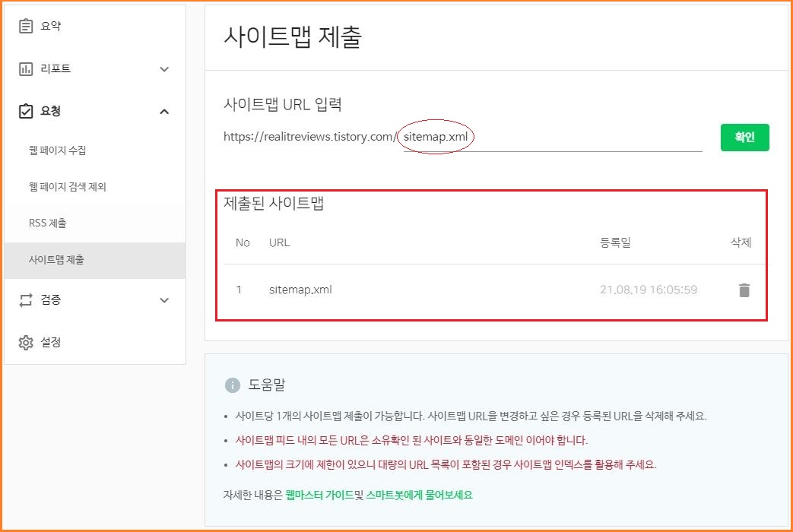Open the 스마트봇에게 물어보세요 link
Viewport: 793px width, 532px height.
419,495
